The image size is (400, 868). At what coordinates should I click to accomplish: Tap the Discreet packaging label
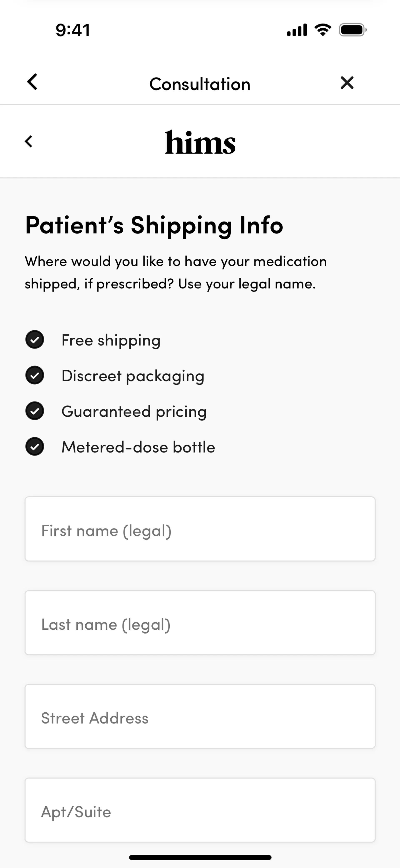tap(133, 376)
